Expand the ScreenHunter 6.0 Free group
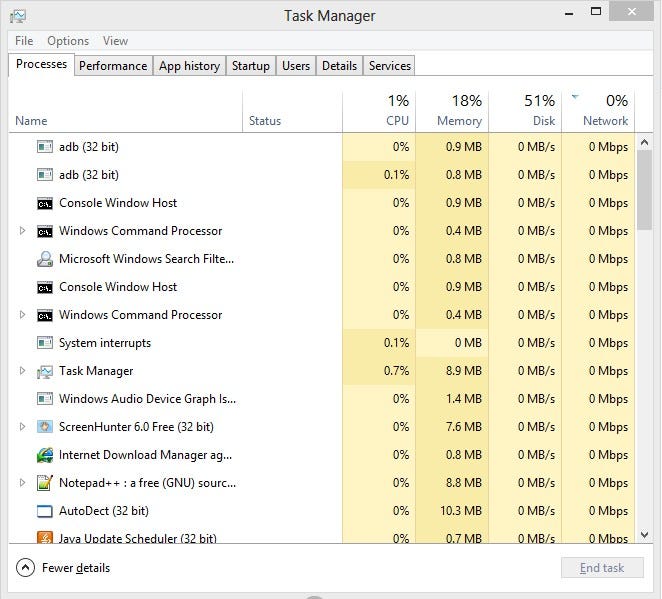This screenshot has height=599, width=662. (22, 427)
